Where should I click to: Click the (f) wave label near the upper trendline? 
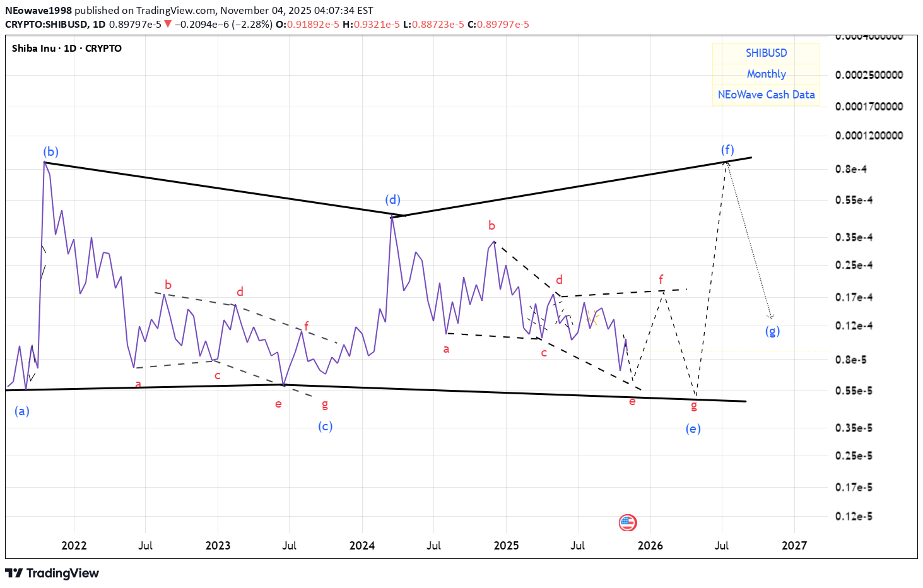point(727,150)
